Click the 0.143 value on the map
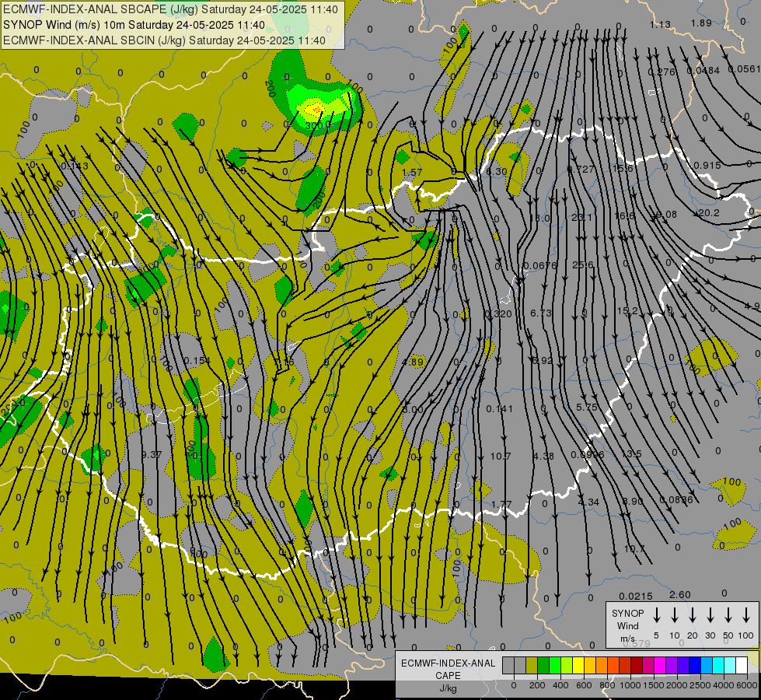Viewport: 761px width, 700px height. (x=75, y=166)
